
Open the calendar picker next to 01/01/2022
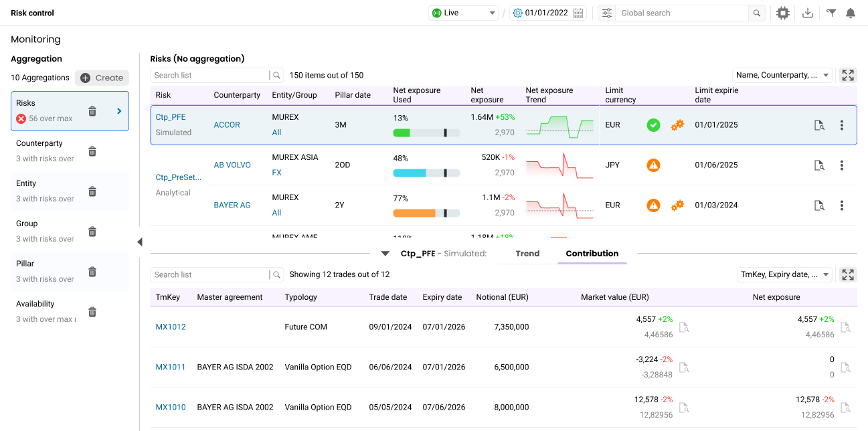[x=579, y=13]
